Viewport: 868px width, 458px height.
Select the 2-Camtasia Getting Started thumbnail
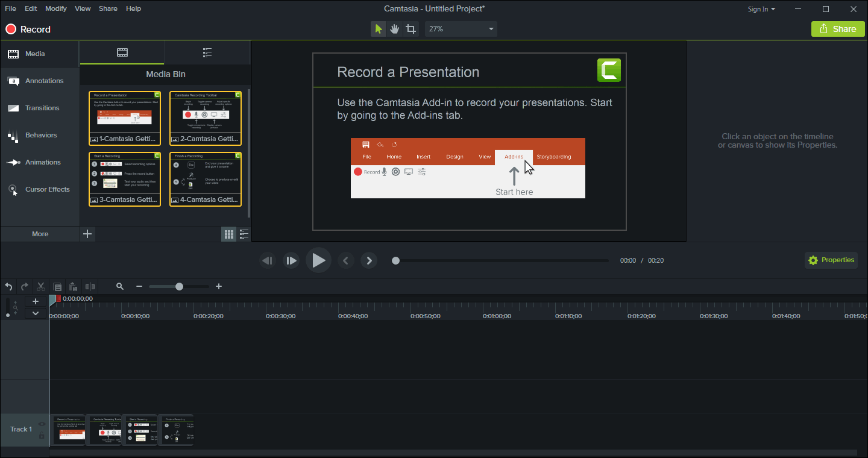point(206,118)
